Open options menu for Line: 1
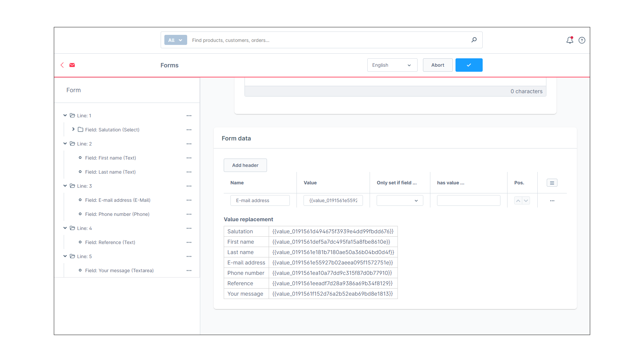The height and width of the screenshot is (362, 644). tap(189, 116)
